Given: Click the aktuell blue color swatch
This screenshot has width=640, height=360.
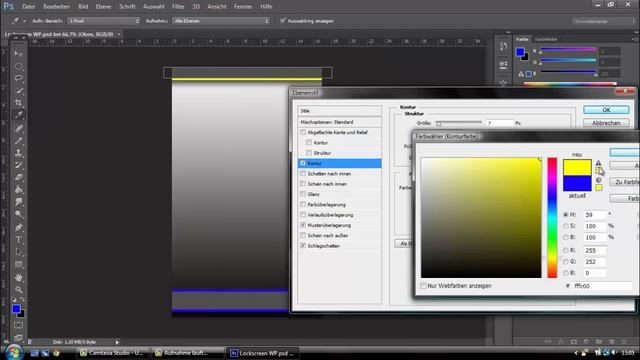Looking at the screenshot, I should (577, 183).
